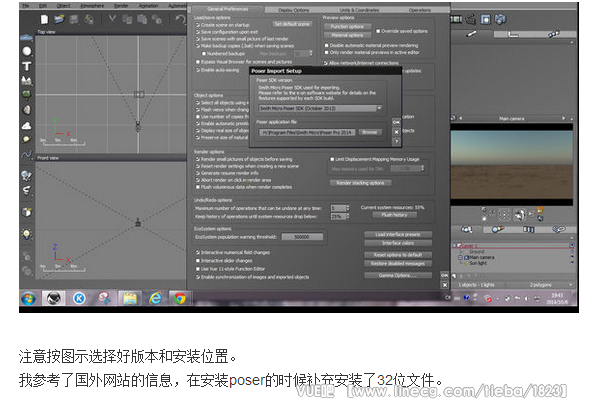595x408 pixels.
Task: Open the Poser SDK version dropdown
Action: (320, 108)
